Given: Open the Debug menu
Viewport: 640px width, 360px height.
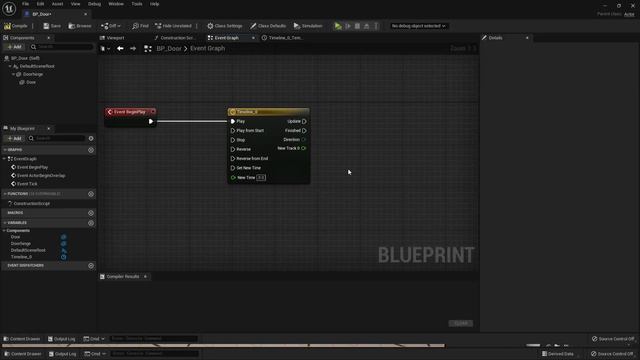Looking at the screenshot, I should pyautogui.click(x=94, y=4).
